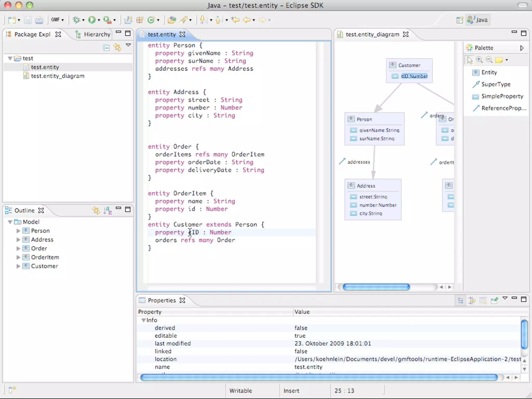The height and width of the screenshot is (399, 532).
Task: Toggle Link with Editor in Package Explorer
Action: click(117, 47)
